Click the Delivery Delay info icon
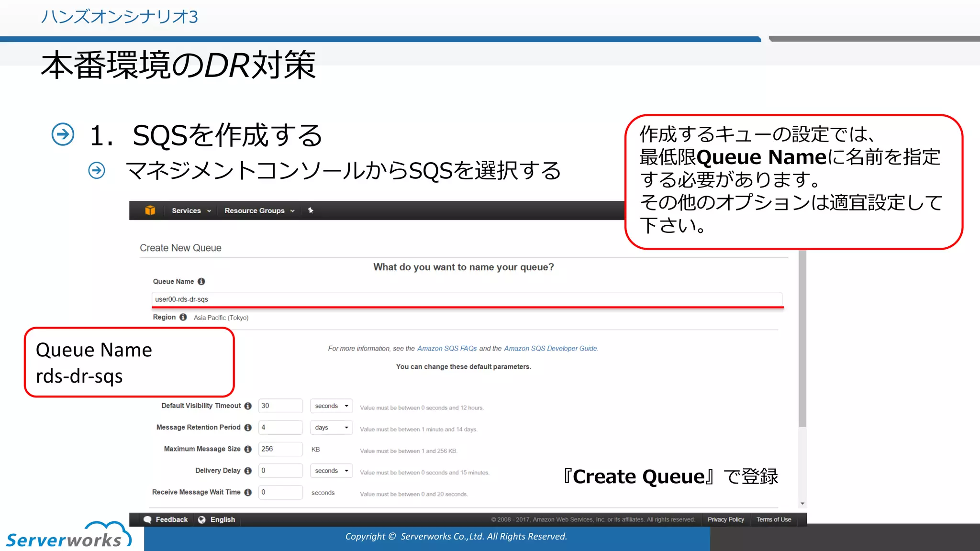Image resolution: width=980 pixels, height=551 pixels. [x=248, y=471]
